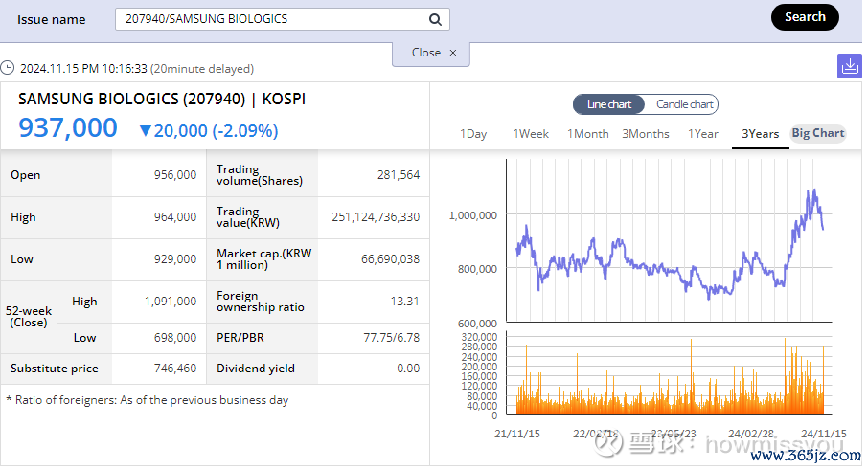Click the SAMSUNG BIOLOGICS (207940) | KOSPI title

coord(162,99)
